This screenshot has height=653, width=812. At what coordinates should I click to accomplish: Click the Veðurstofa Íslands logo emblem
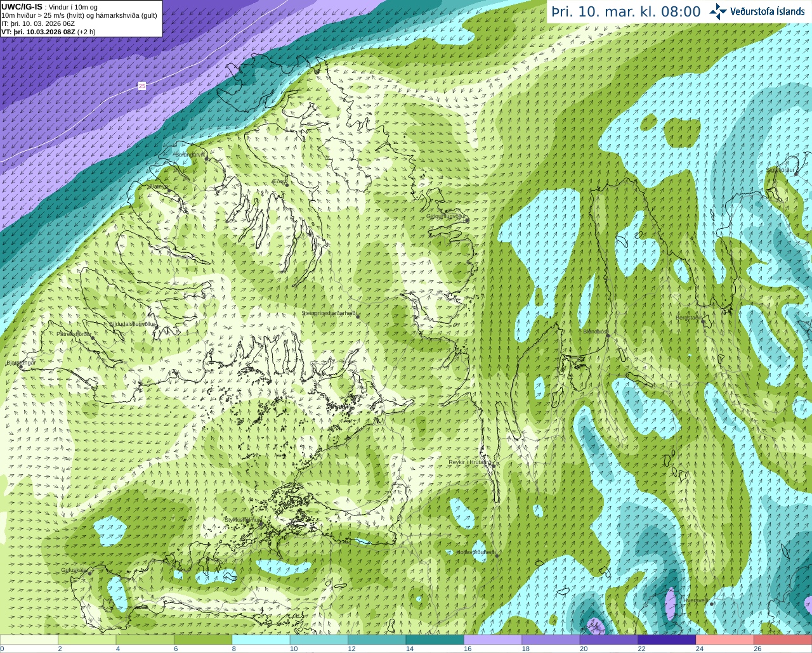[x=718, y=11]
